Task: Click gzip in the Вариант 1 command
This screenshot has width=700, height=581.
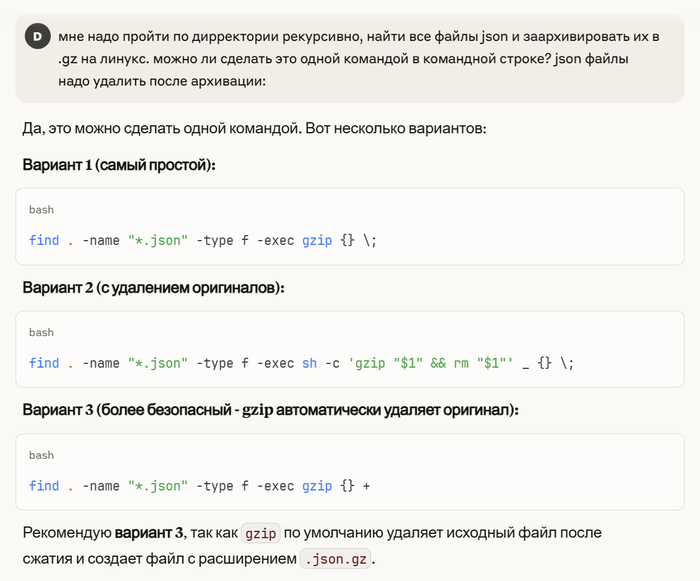Action: pos(317,241)
